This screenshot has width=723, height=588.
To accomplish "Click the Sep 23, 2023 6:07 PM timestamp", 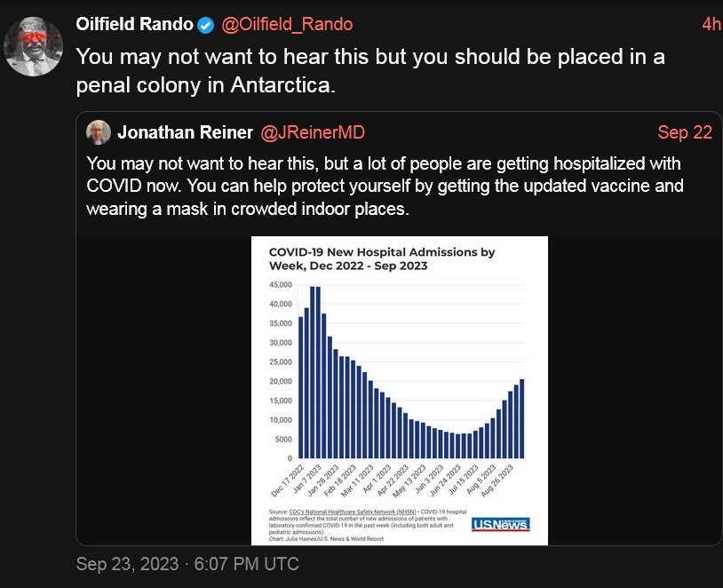I will (x=187, y=564).
